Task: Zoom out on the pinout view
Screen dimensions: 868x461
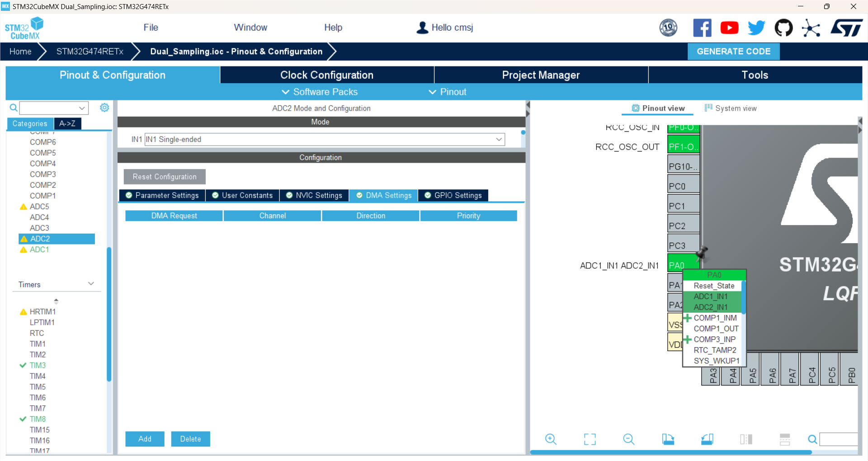Action: pos(629,439)
